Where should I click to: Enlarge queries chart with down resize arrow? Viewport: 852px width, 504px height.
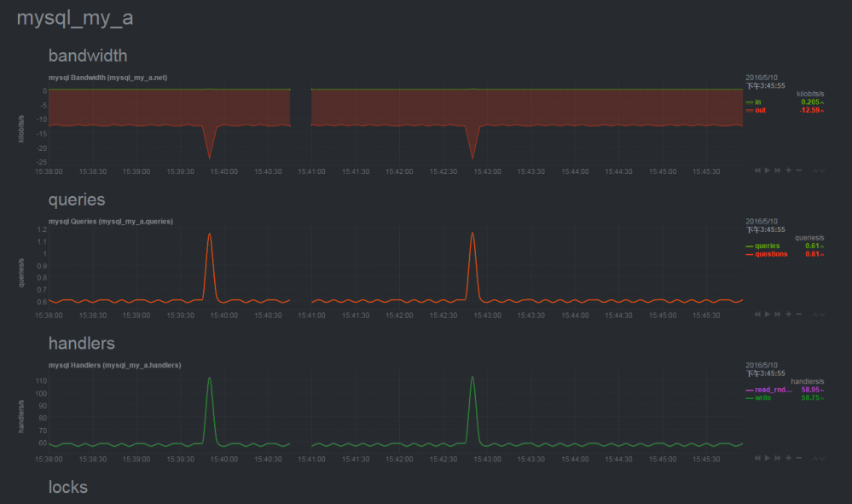(822, 315)
